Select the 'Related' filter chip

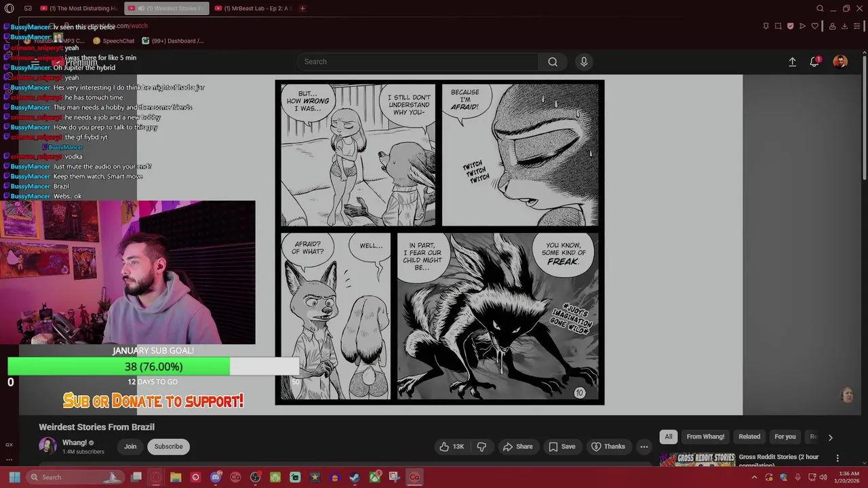749,436
